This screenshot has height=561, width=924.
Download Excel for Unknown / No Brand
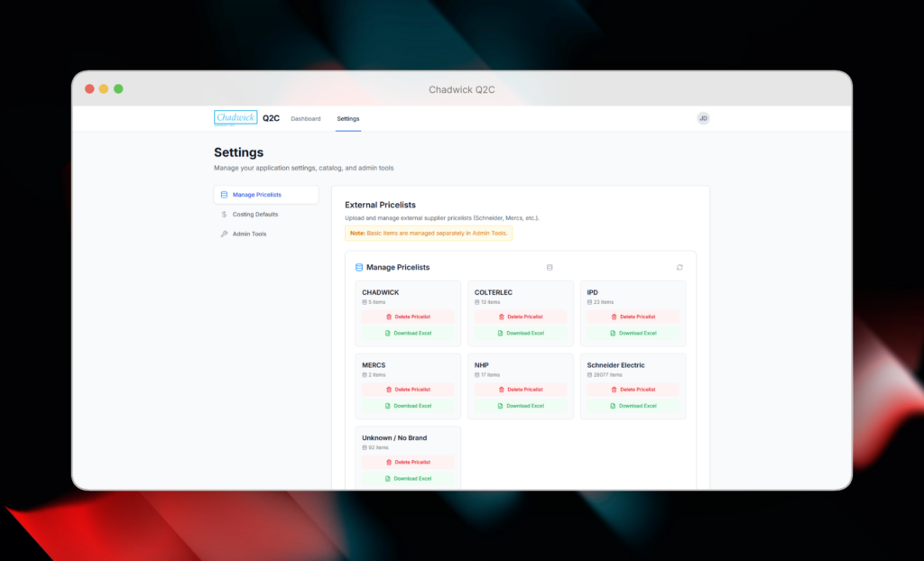[408, 479]
